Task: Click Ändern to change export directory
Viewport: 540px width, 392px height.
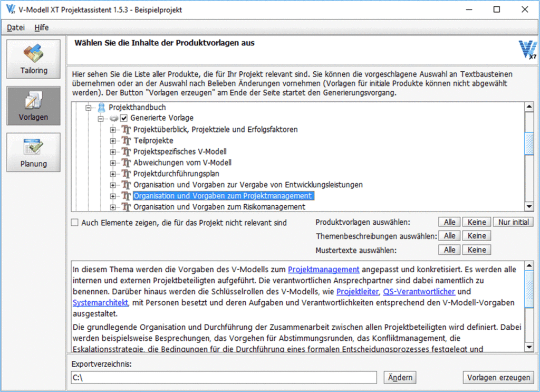Action: click(400, 378)
